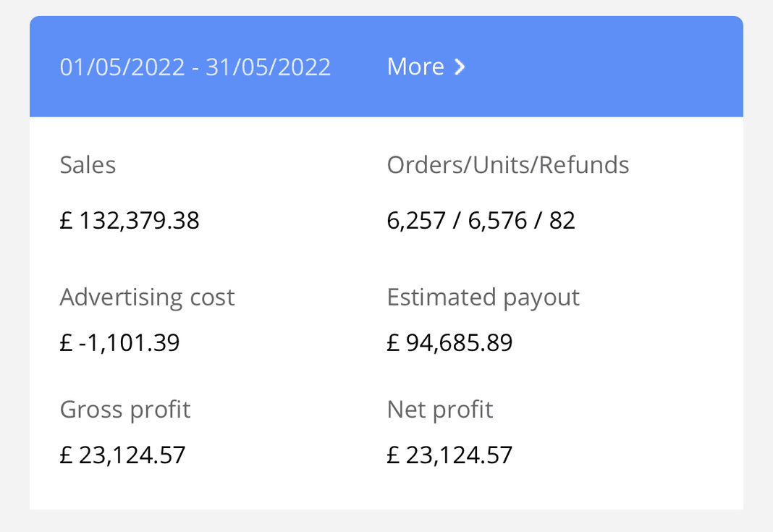
Task: Open the £ 94,685.89 payout value
Action: click(450, 342)
